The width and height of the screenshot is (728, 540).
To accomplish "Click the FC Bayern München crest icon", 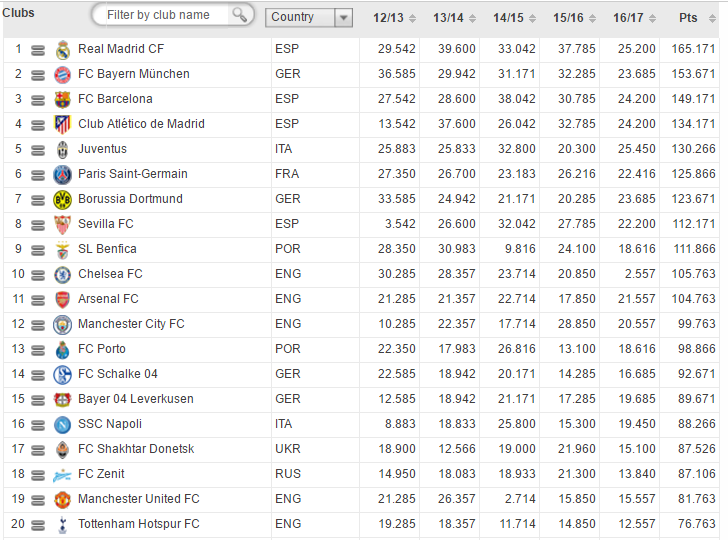I will 63,74.
